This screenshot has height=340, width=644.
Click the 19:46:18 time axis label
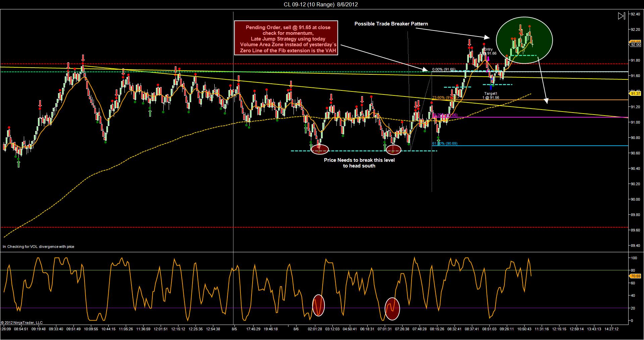(270, 329)
